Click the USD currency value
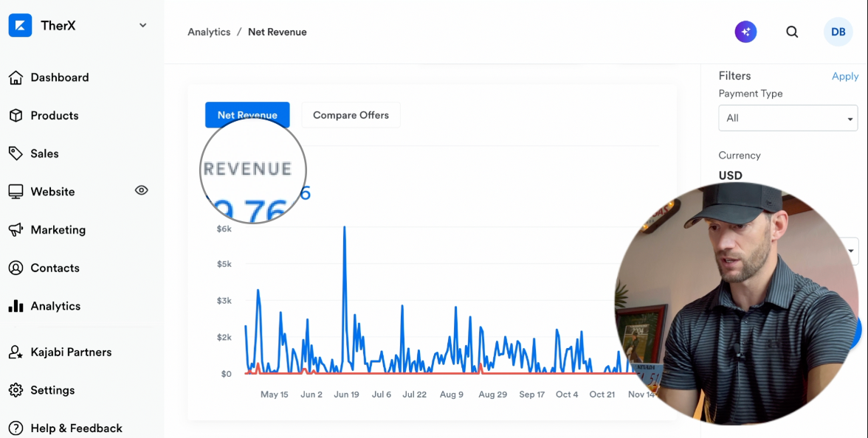This screenshot has width=868, height=438. 730,175
